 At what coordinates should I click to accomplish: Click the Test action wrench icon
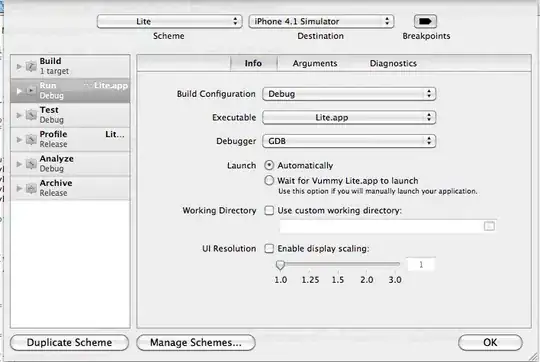click(x=31, y=115)
